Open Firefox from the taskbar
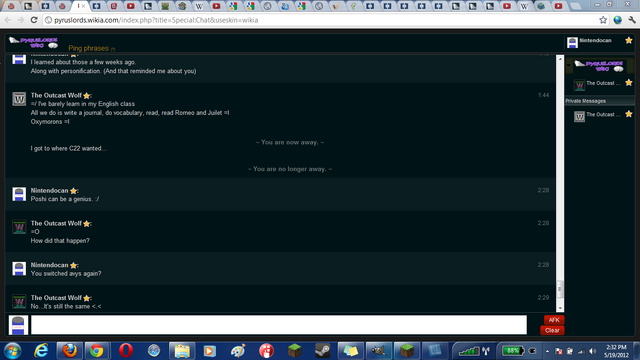This screenshot has width=640, height=360. (69, 351)
